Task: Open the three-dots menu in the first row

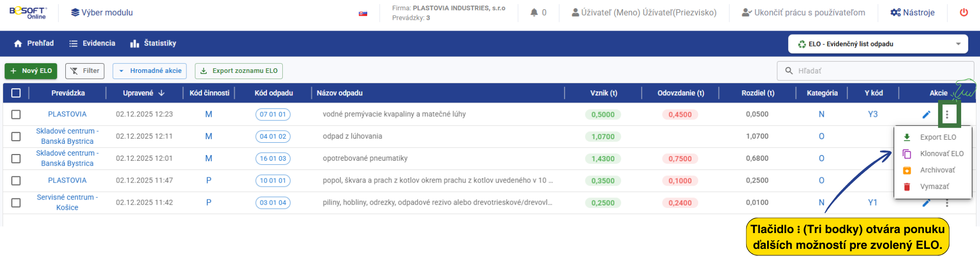Action: [947, 115]
